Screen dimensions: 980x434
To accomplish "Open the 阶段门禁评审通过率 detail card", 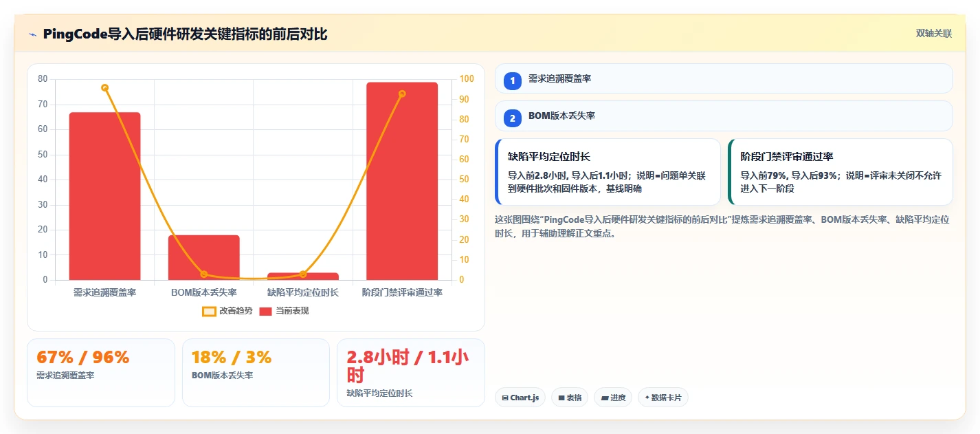I will pos(840,172).
